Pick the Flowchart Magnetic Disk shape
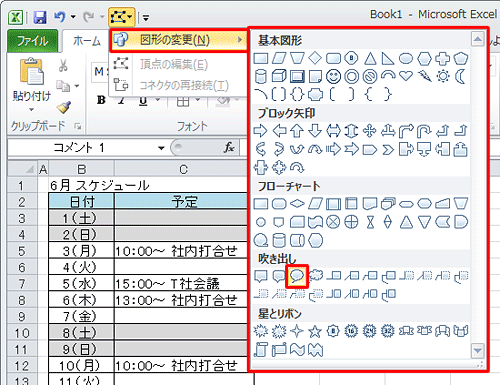The height and width of the screenshot is (385, 500). click(x=279, y=240)
